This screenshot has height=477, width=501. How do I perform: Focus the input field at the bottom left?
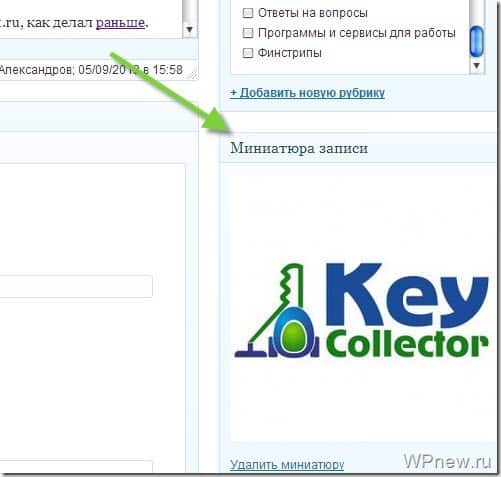[76, 467]
